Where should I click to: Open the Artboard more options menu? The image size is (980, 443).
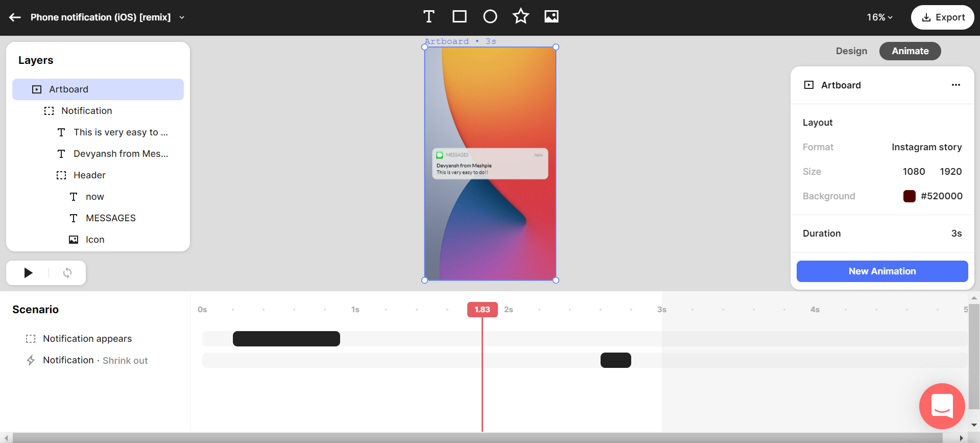956,85
